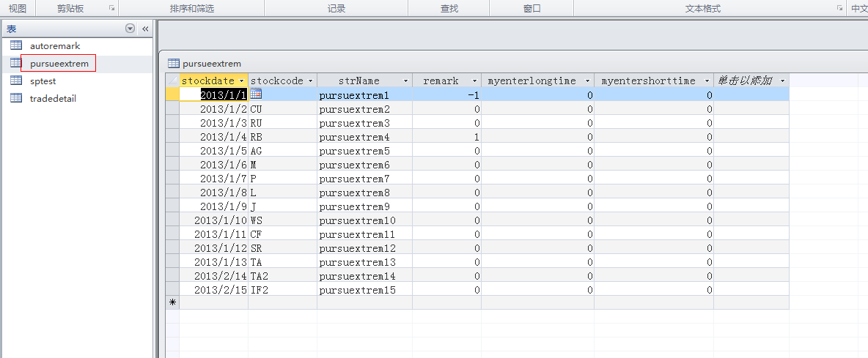Click the tradedetail table icon
The width and height of the screenshot is (868, 358).
16,98
